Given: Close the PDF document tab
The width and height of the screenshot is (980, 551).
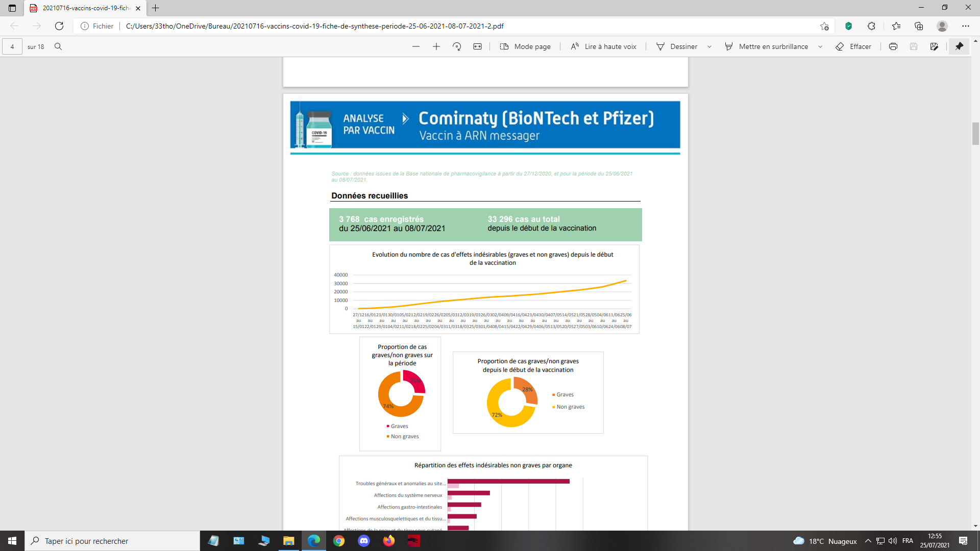Looking at the screenshot, I should (138, 8).
